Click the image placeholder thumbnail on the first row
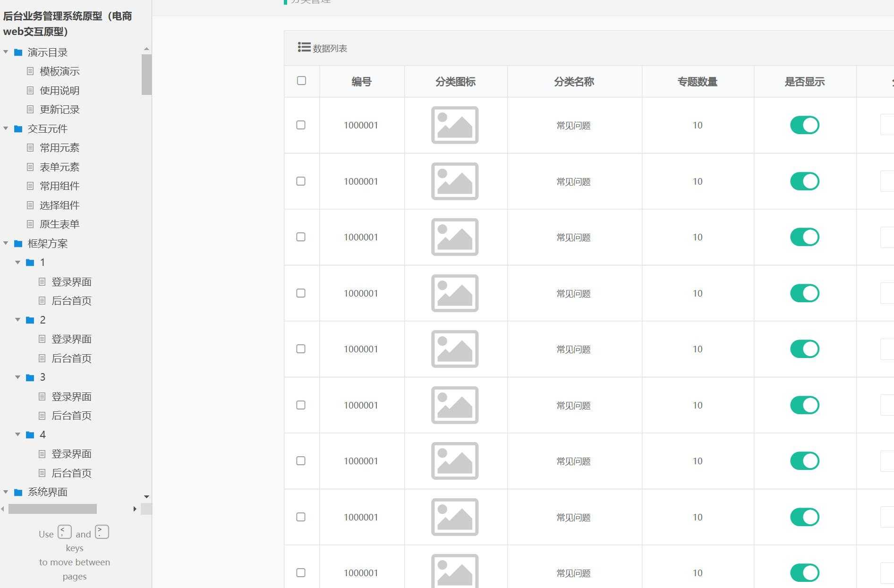Image resolution: width=894 pixels, height=588 pixels. click(x=455, y=125)
